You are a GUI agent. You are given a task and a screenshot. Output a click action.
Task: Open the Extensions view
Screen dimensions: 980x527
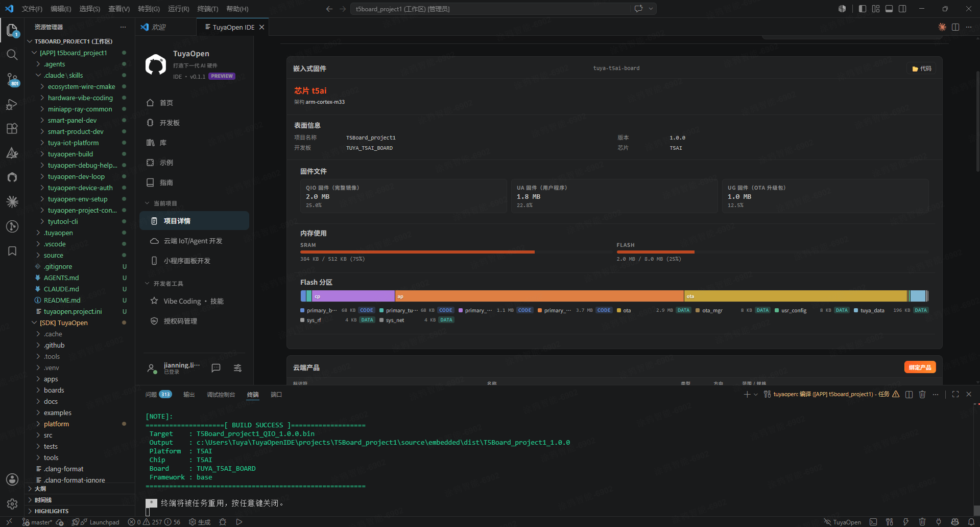coord(12,128)
